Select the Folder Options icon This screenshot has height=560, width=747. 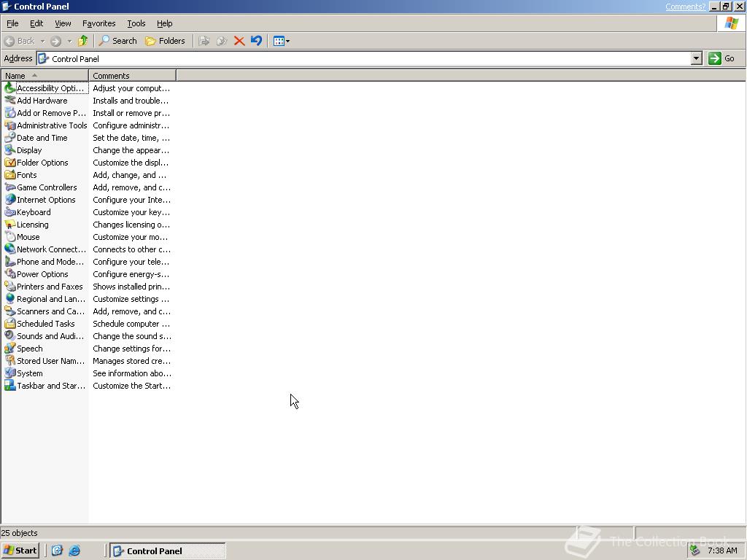(9, 163)
